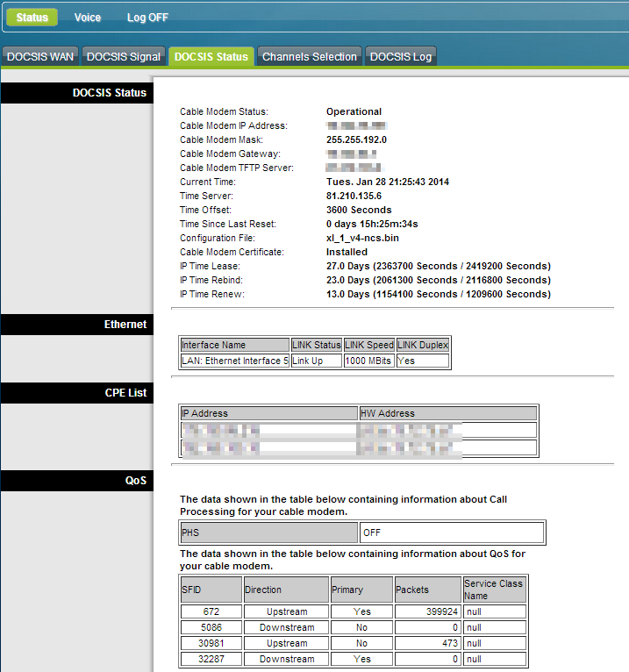Open the Voice top menu
Viewport: 629px width, 672px height.
pos(88,18)
